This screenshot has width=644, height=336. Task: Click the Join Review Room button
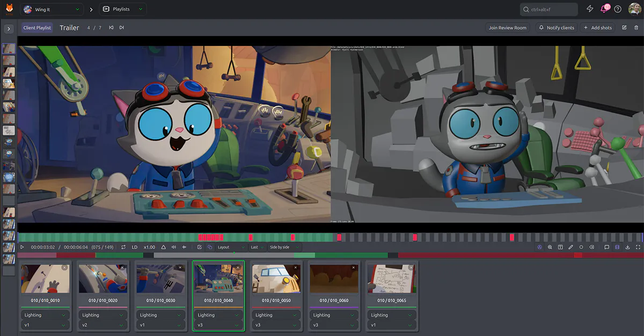click(x=507, y=27)
